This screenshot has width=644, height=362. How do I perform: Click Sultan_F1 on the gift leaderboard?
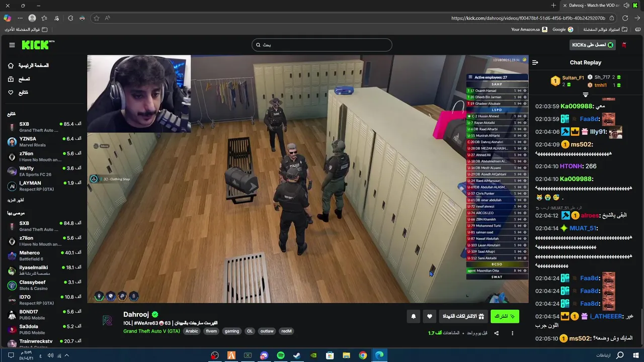(573, 78)
